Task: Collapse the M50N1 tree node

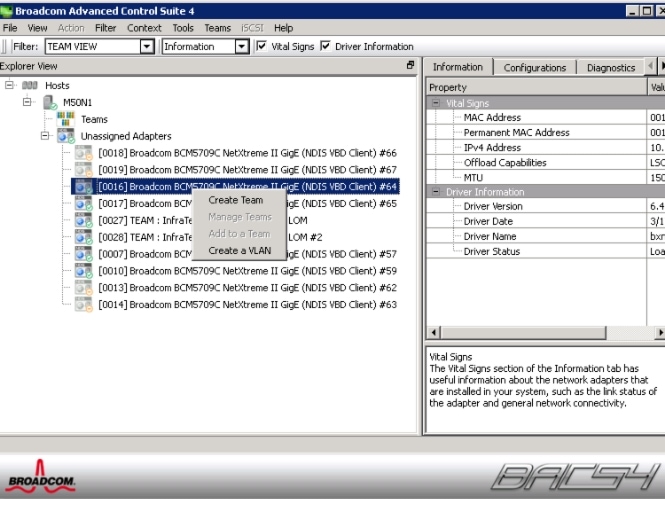Action: 27,102
